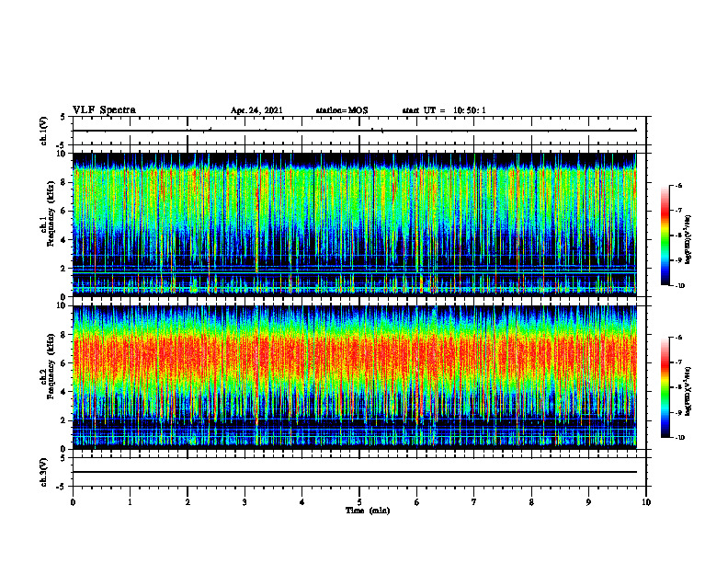
Task: Click time axis tick label "3"
Action: [x=245, y=502]
